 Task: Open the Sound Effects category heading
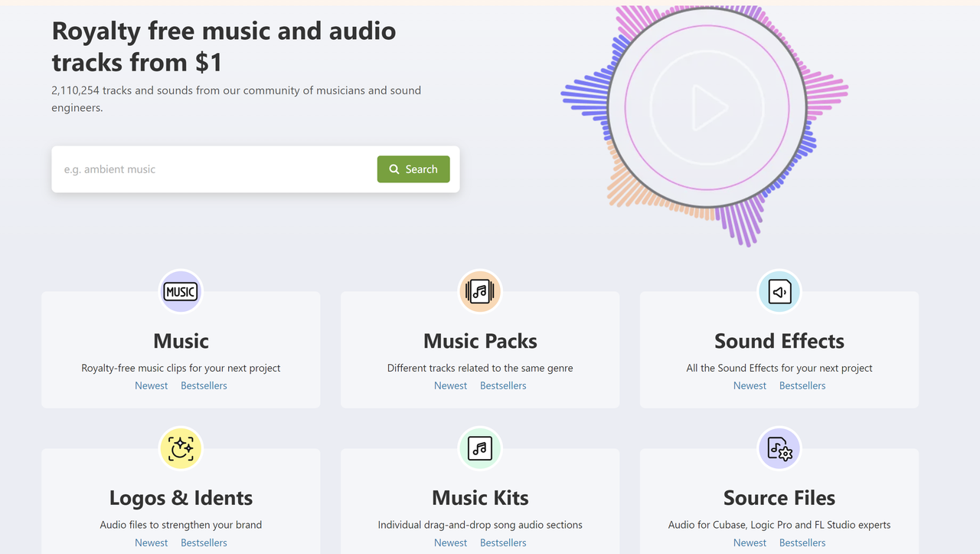(779, 341)
